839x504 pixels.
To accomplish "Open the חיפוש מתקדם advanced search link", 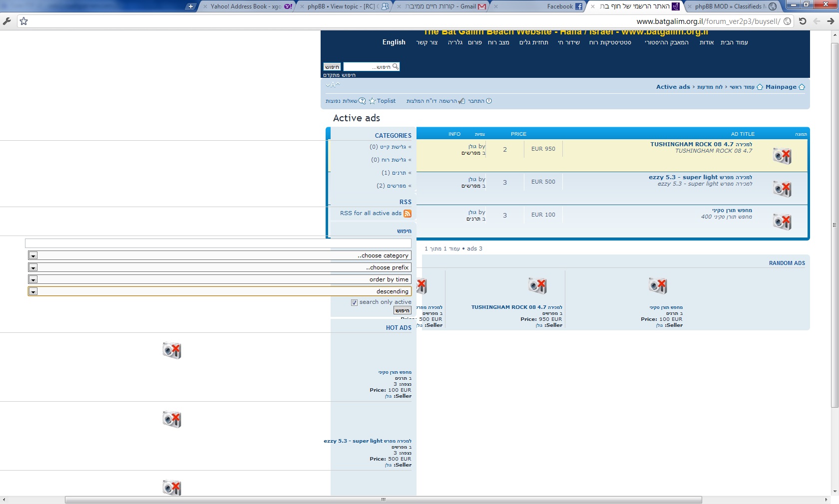I will pyautogui.click(x=340, y=75).
